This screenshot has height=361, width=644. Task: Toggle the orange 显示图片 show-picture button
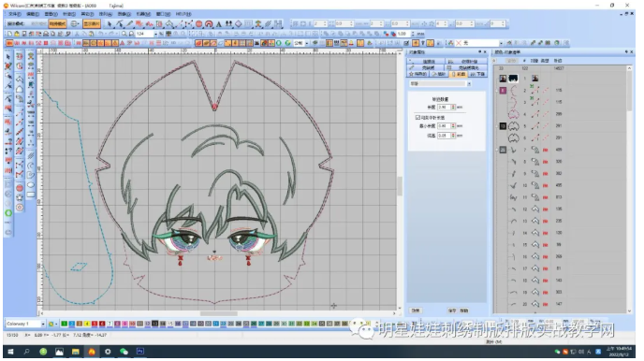point(92,24)
